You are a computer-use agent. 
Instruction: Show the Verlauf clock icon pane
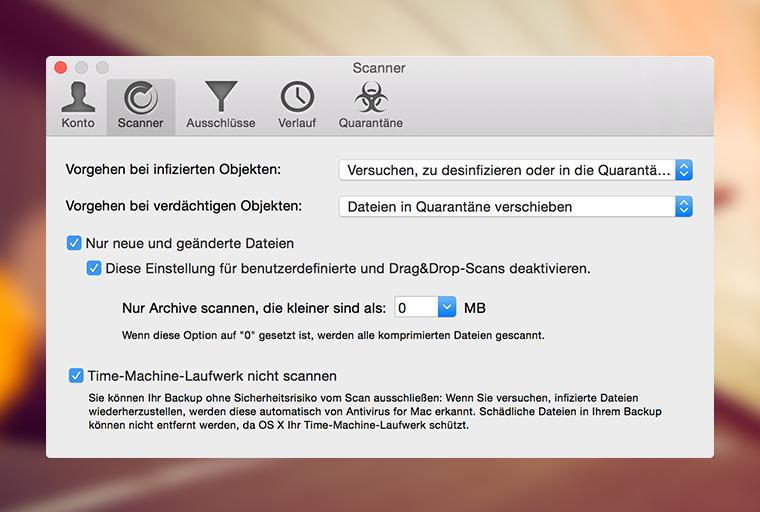(x=297, y=106)
